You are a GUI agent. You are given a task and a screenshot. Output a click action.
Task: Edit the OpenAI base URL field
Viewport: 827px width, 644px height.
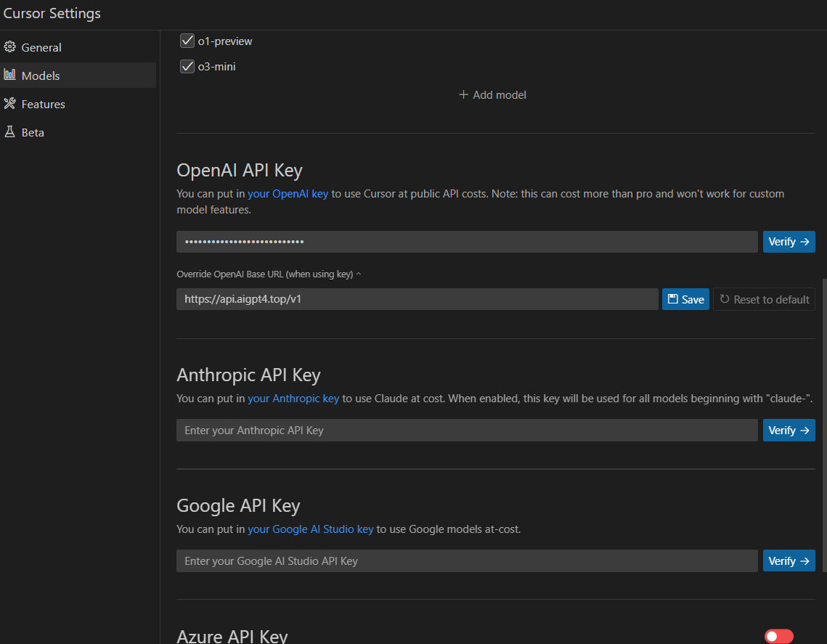coord(417,299)
